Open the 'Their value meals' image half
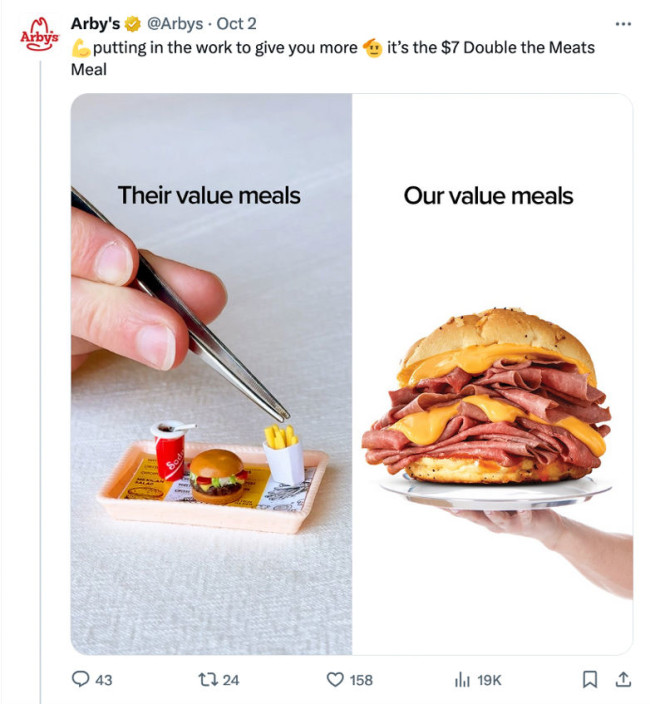Image resolution: width=650 pixels, height=704 pixels. click(211, 374)
